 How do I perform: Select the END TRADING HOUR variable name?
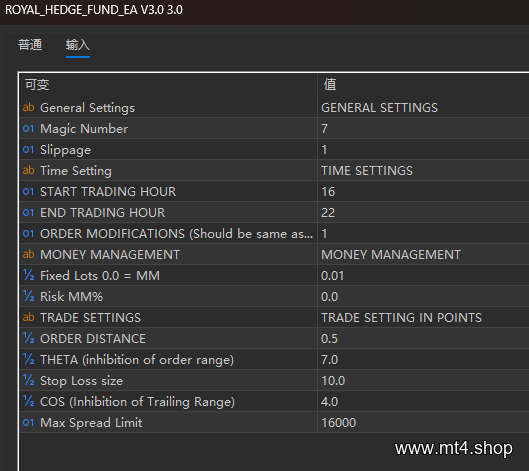point(103,213)
